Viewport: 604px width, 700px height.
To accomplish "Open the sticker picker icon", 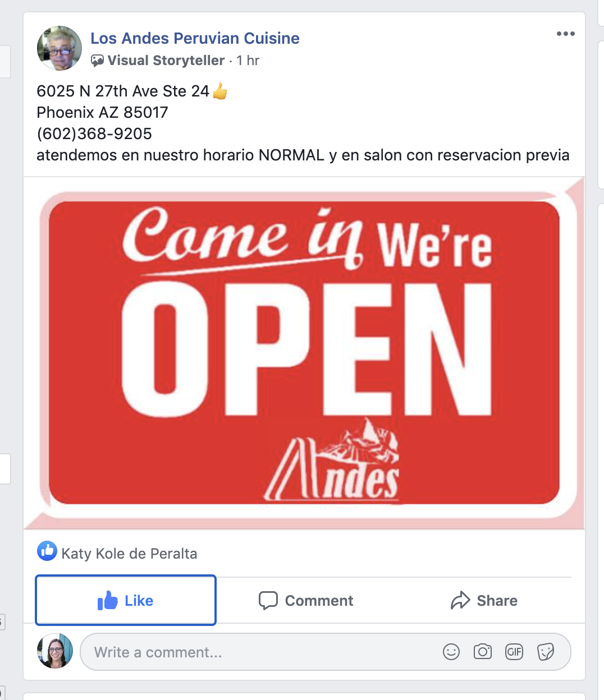I will (546, 652).
